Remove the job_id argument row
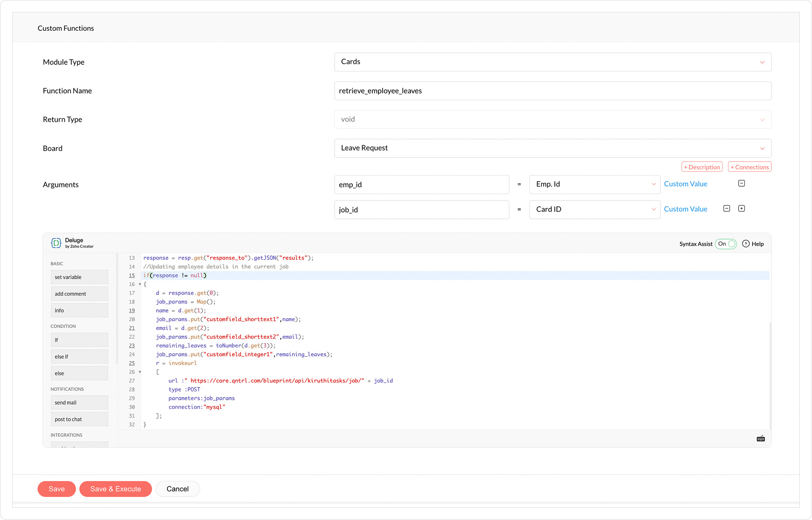This screenshot has width=812, height=520. tap(727, 208)
